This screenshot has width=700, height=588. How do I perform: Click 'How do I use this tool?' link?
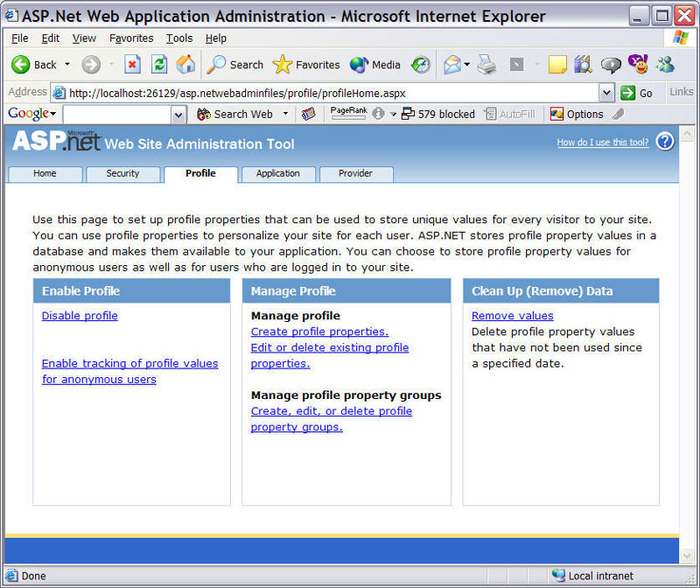[603, 143]
